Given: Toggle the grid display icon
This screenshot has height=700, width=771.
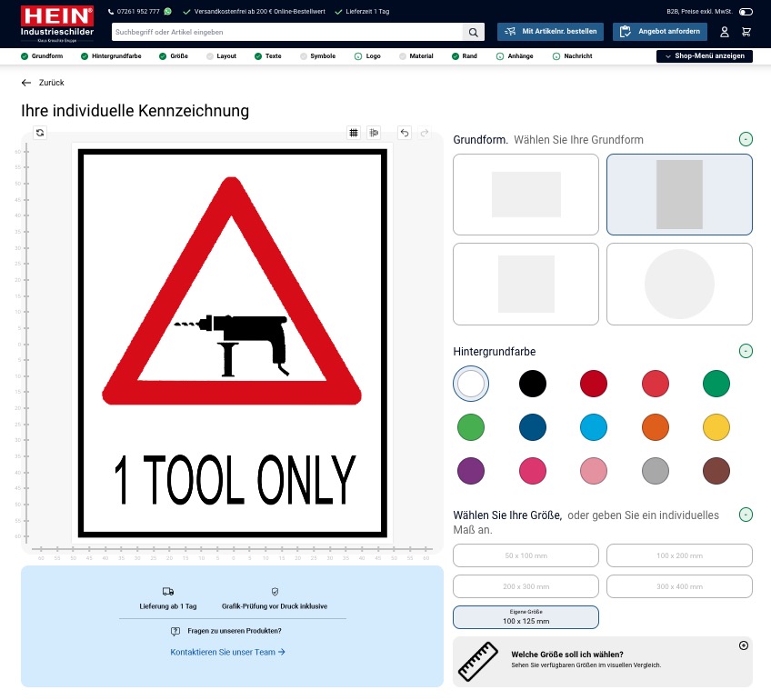Looking at the screenshot, I should tap(354, 133).
